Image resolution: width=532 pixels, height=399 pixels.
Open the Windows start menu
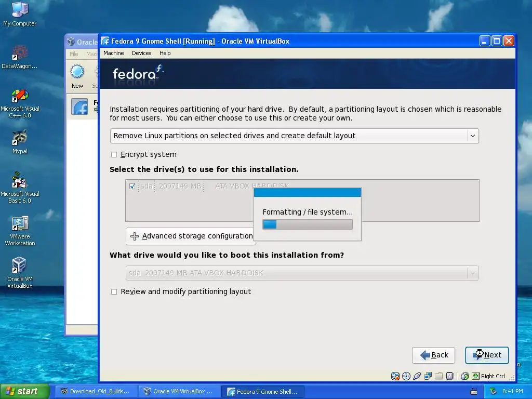coord(25,391)
